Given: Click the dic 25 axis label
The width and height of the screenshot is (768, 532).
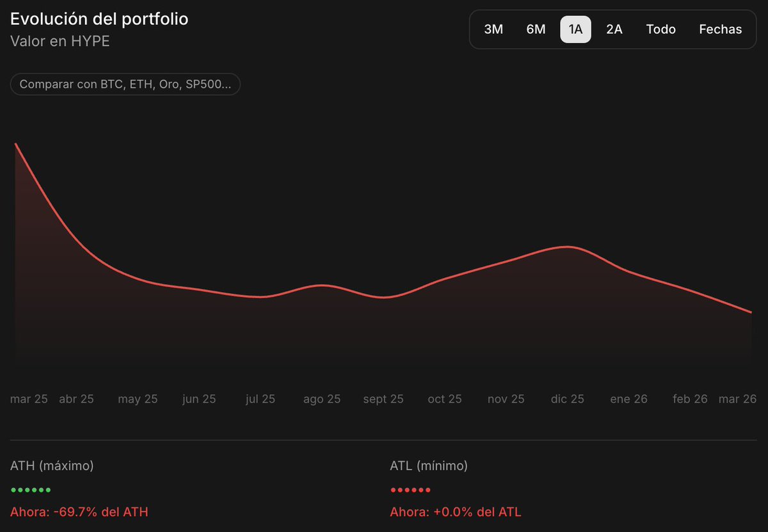Looking at the screenshot, I should [568, 399].
